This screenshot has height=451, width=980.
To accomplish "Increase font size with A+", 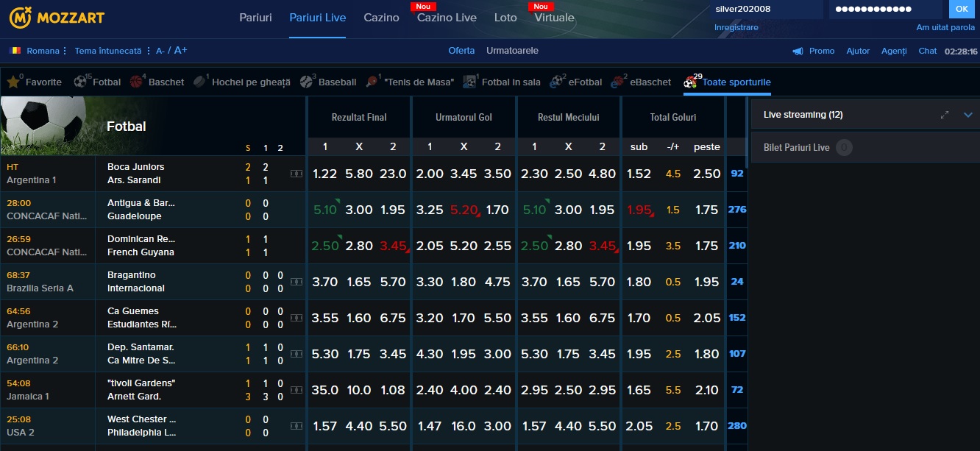I will coord(180,51).
